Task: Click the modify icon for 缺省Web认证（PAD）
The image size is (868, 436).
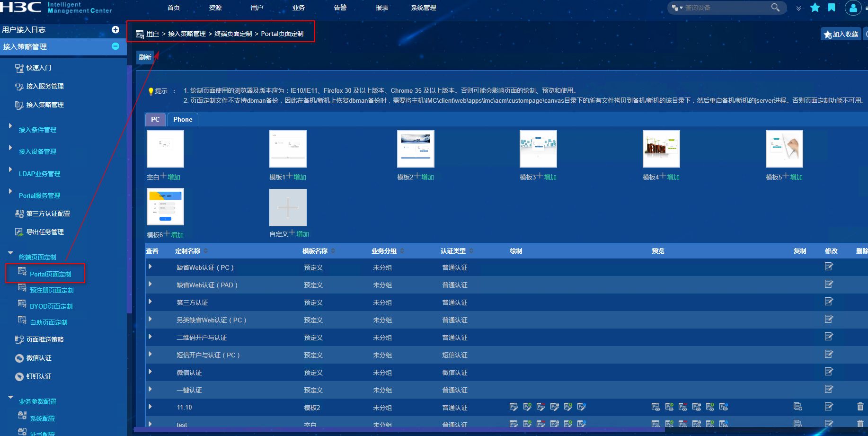Action: click(829, 284)
